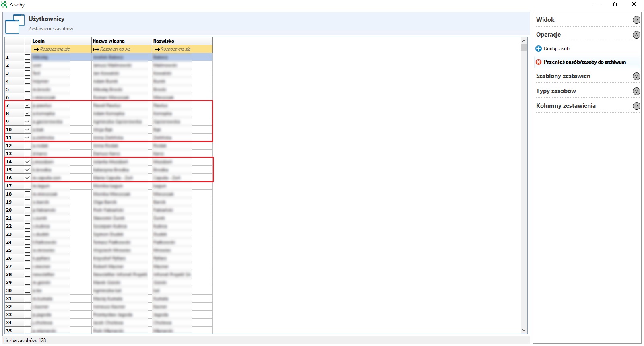Sort by the Login column header
Image resolution: width=644 pixels, height=346 pixels.
coord(61,41)
